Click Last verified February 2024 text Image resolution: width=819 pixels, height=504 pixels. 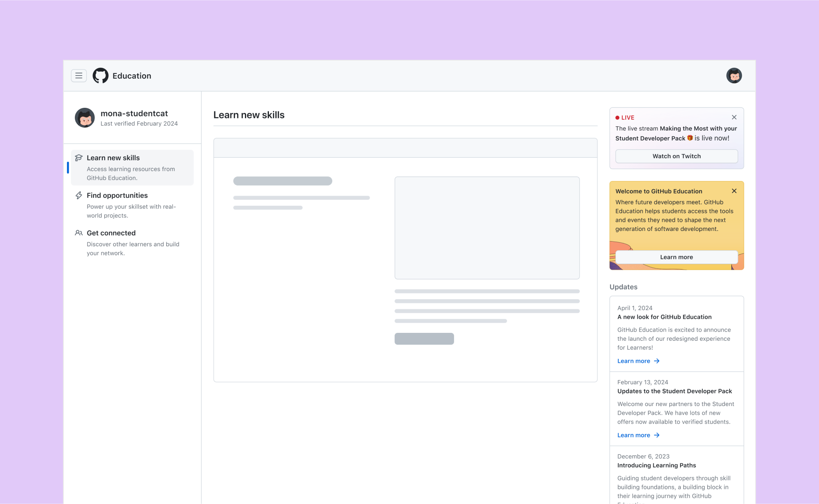tap(139, 124)
